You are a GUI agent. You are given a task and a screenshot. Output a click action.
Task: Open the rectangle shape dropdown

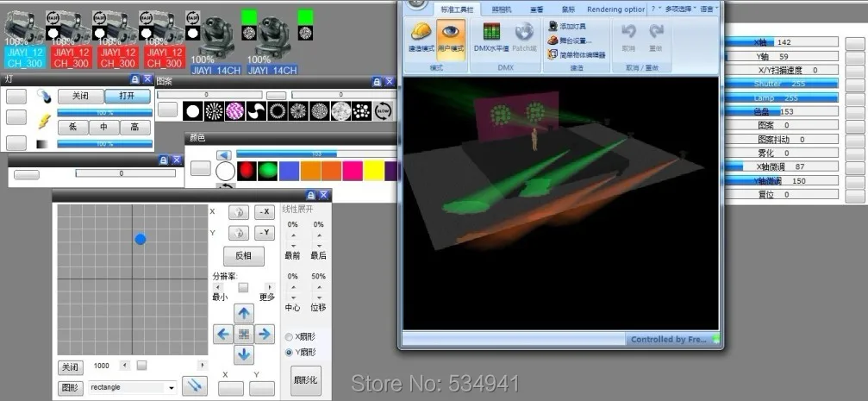[171, 388]
